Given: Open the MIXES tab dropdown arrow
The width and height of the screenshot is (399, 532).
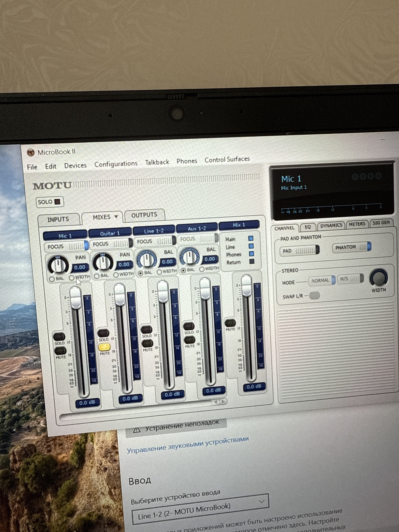Looking at the screenshot, I should (116, 217).
